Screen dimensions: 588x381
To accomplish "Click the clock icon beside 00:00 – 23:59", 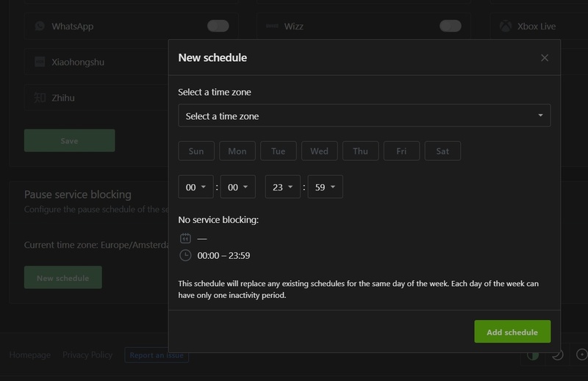I will 185,256.
